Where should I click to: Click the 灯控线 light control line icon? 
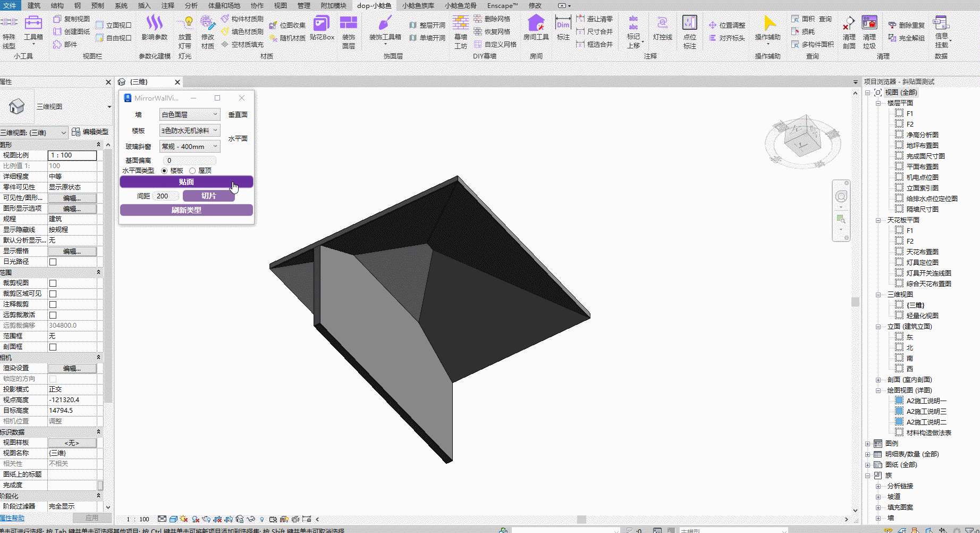click(662, 28)
